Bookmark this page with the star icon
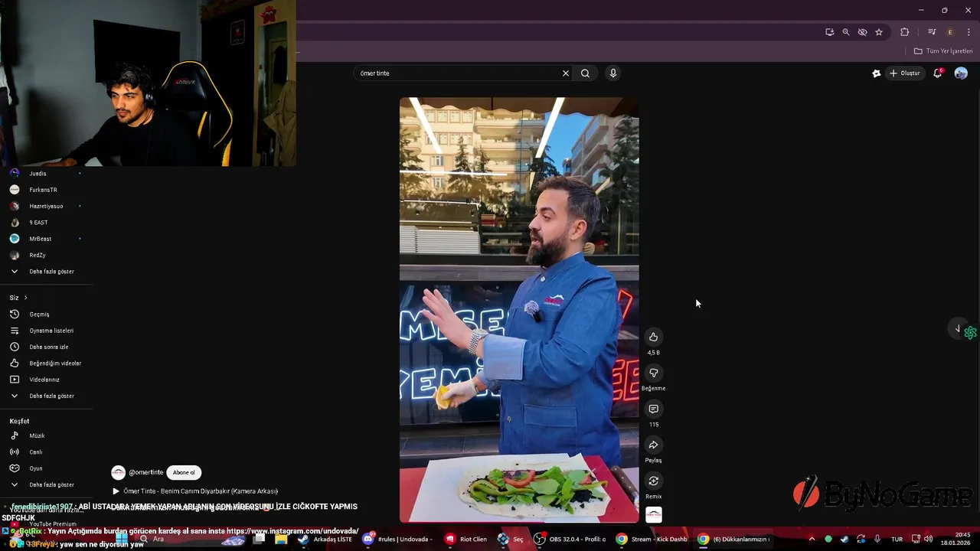 pyautogui.click(x=879, y=32)
